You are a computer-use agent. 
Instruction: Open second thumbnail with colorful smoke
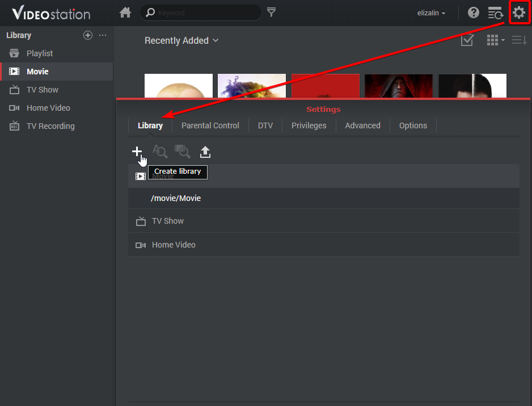(252, 86)
